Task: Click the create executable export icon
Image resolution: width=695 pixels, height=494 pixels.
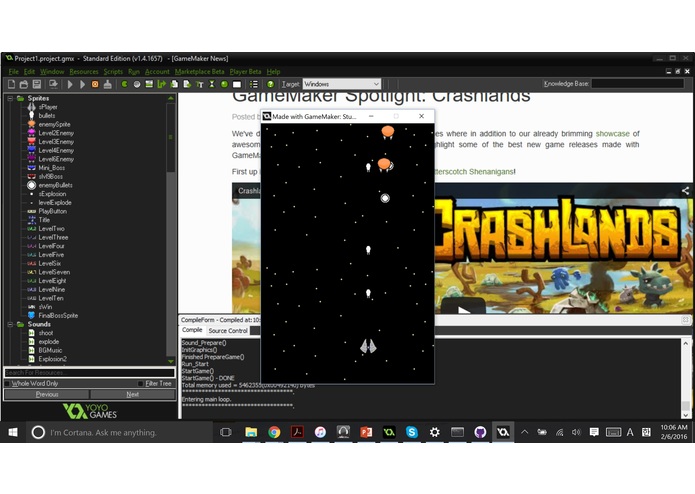Action: point(53,84)
